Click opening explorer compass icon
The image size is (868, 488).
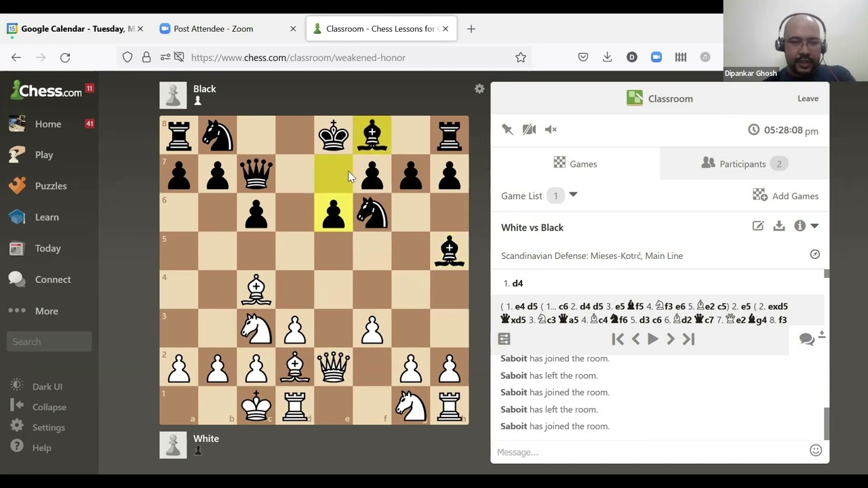pyautogui.click(x=814, y=254)
